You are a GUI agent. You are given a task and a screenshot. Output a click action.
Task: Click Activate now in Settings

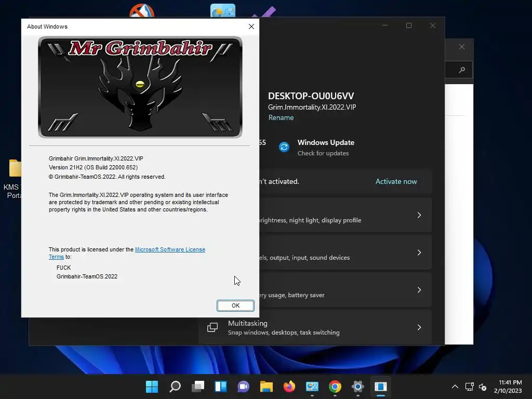point(396,181)
